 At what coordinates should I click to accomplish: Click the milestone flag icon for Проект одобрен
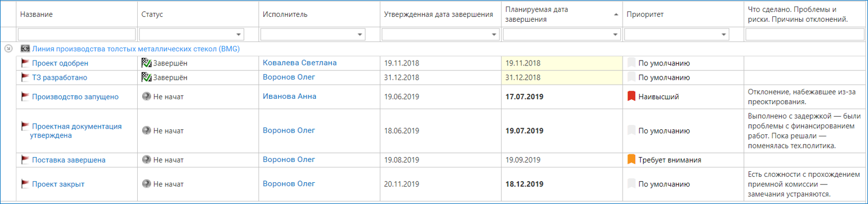point(25,63)
